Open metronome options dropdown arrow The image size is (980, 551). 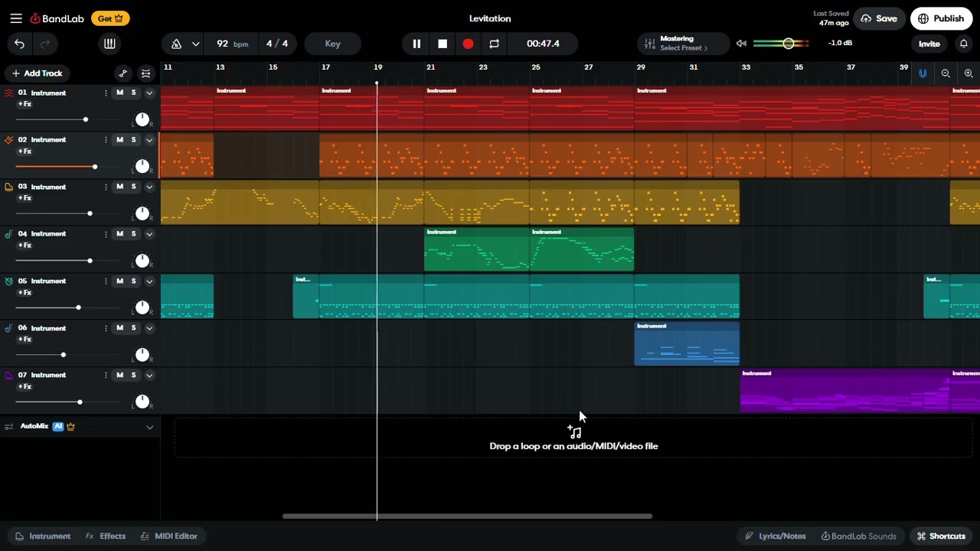pyautogui.click(x=195, y=44)
